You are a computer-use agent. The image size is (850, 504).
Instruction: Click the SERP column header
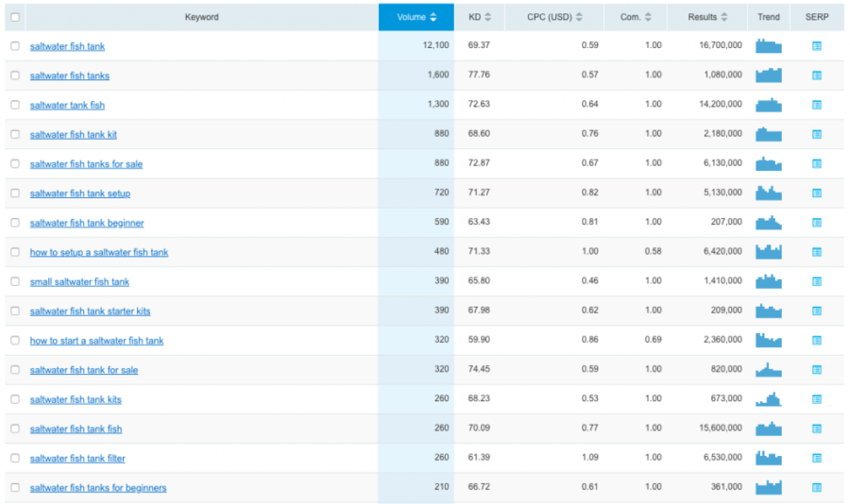tap(816, 17)
